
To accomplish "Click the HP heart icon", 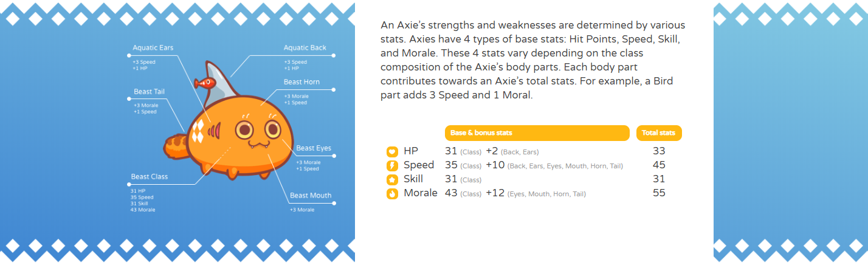I will (x=392, y=151).
